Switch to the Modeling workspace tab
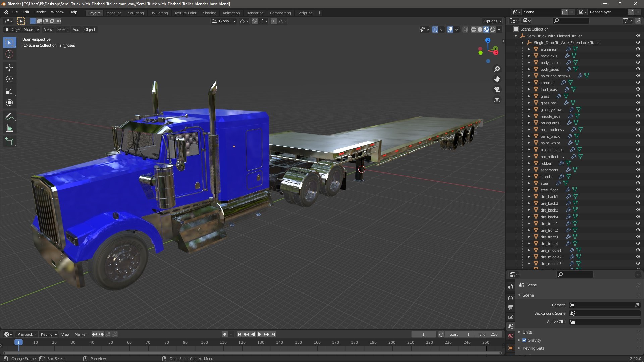Viewport: 644px width, 362px height. (114, 13)
